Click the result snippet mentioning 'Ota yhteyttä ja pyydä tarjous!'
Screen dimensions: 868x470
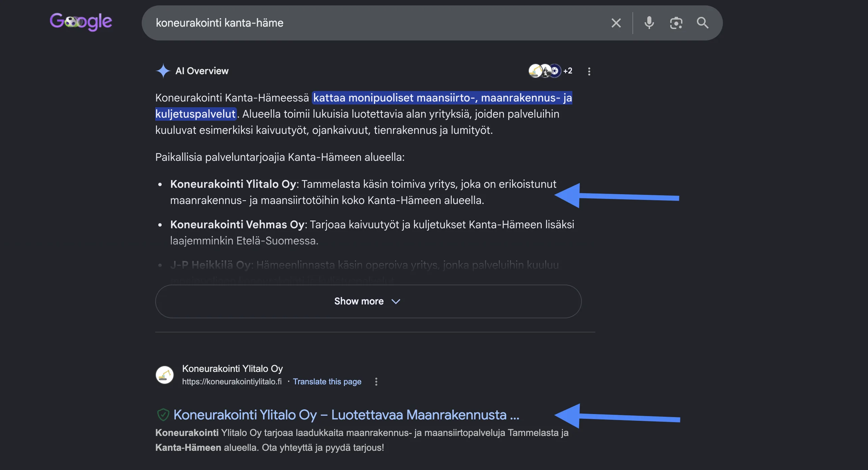tap(362, 440)
